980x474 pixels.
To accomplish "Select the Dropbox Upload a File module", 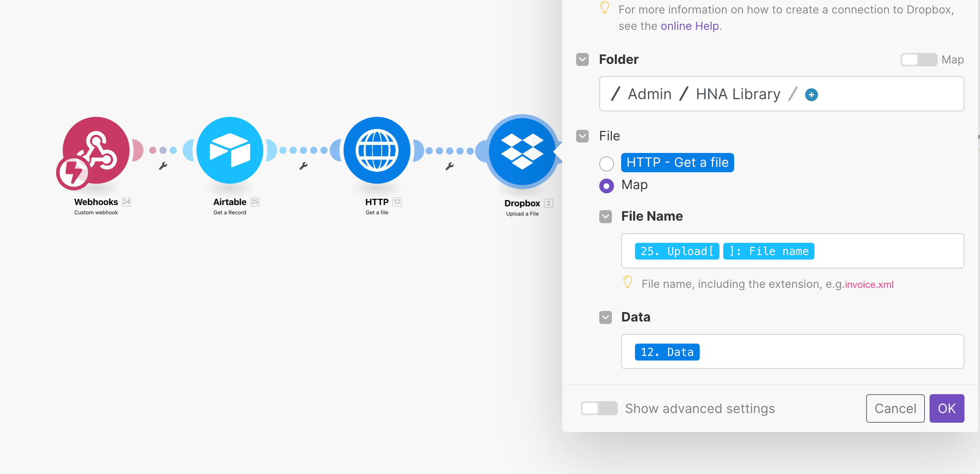I will point(522,151).
